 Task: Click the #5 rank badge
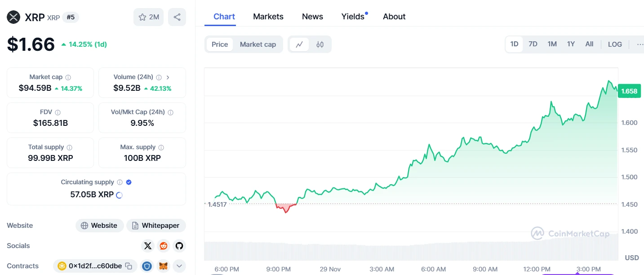tap(71, 18)
